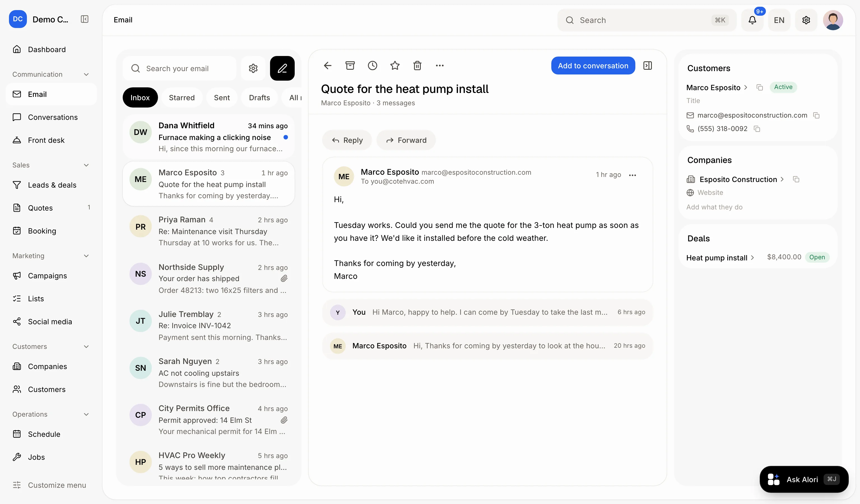Open Dana Whitfield's furnace email
This screenshot has width=860, height=504.
[x=209, y=137]
